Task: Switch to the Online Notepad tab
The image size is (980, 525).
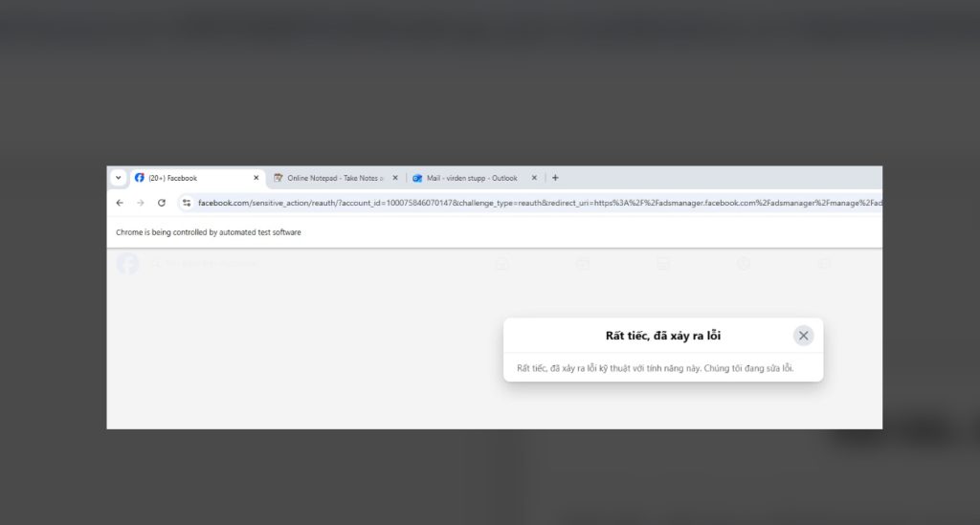Action: click(334, 178)
